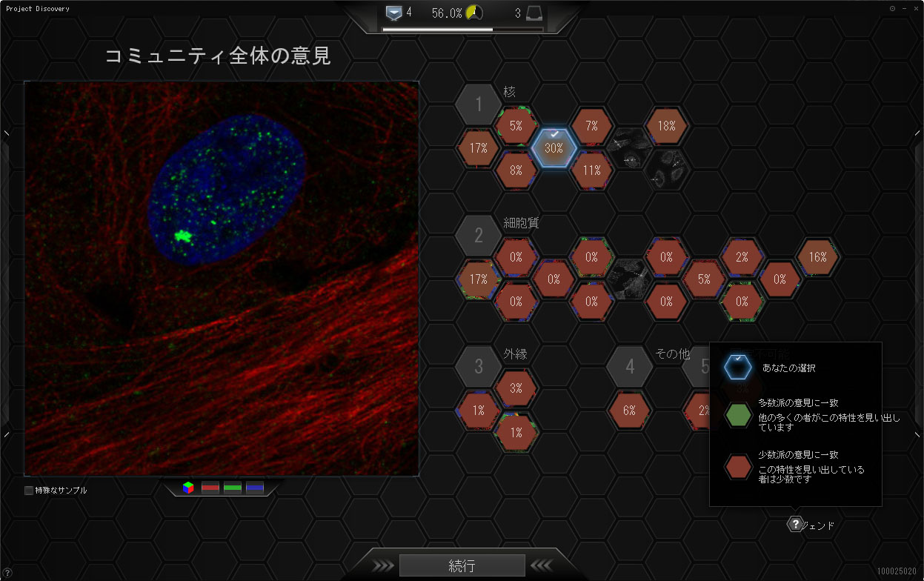
Task: Select the 18% nucleus hexagon
Action: 667,126
